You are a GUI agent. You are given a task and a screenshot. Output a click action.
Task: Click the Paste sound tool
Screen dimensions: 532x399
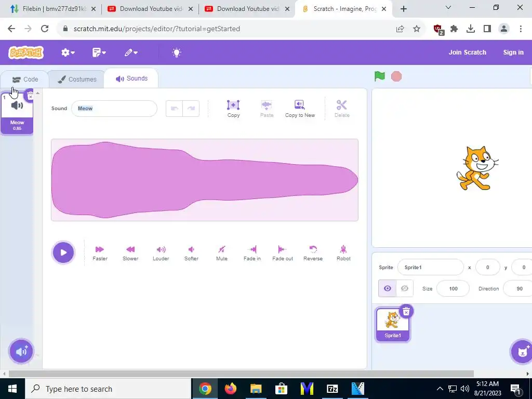click(267, 109)
